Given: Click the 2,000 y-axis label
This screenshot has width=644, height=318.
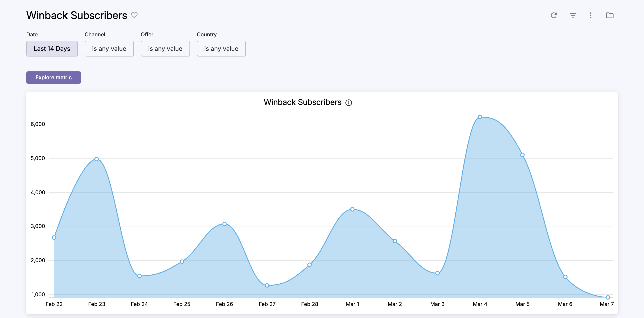Looking at the screenshot, I should click(x=38, y=260).
